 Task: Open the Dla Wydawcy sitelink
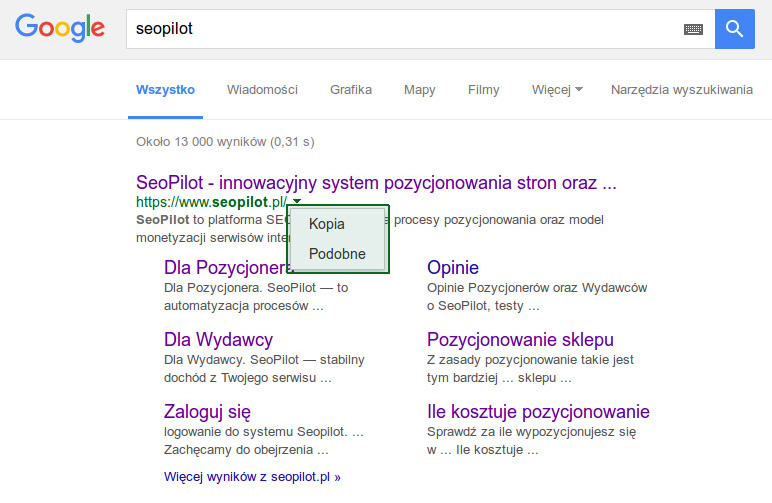[218, 340]
